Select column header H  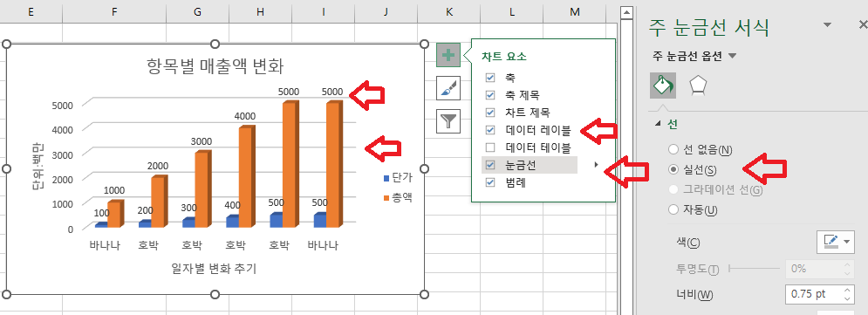260,11
